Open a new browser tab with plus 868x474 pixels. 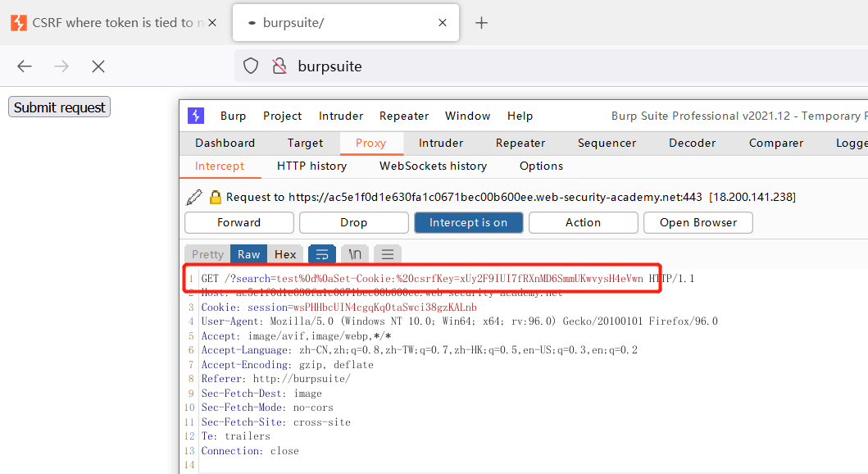click(x=482, y=23)
